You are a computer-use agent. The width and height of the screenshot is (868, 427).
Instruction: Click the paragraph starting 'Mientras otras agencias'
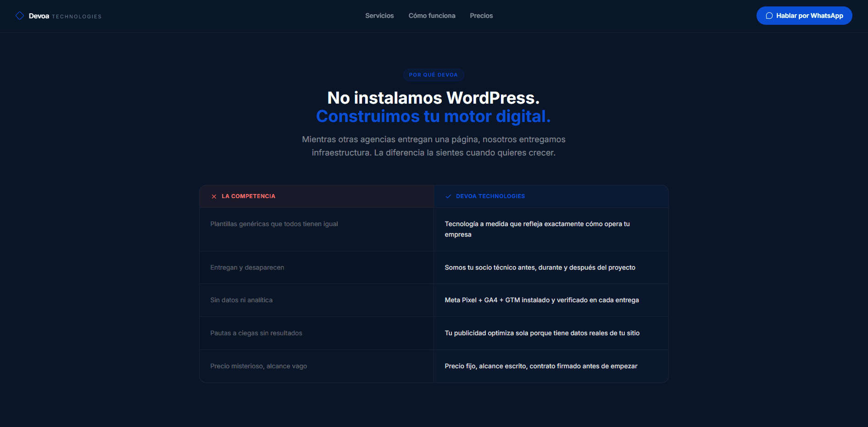[x=434, y=146]
